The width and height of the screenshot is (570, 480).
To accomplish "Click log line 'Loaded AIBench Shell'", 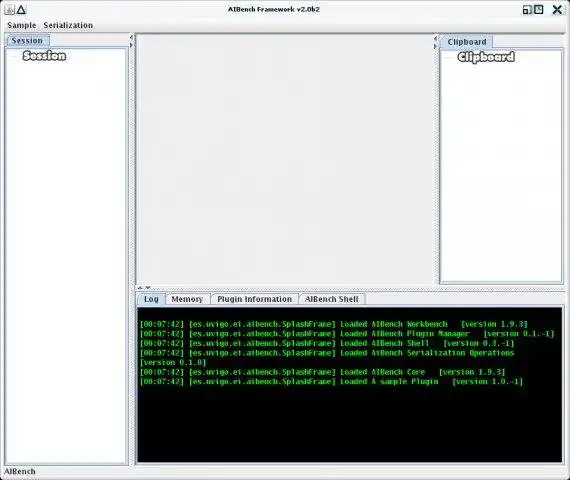I will (327, 343).
